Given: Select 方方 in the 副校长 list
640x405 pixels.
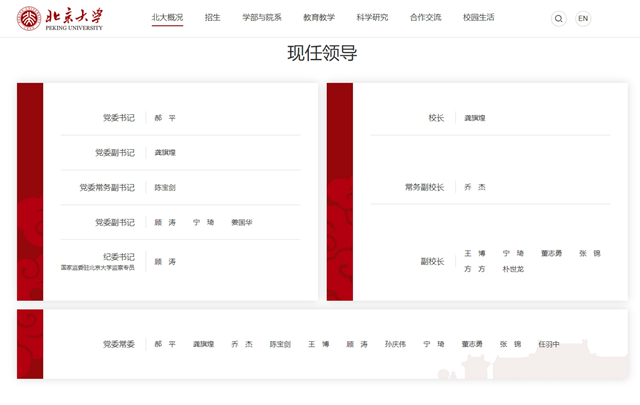Looking at the screenshot, I should point(475,269).
